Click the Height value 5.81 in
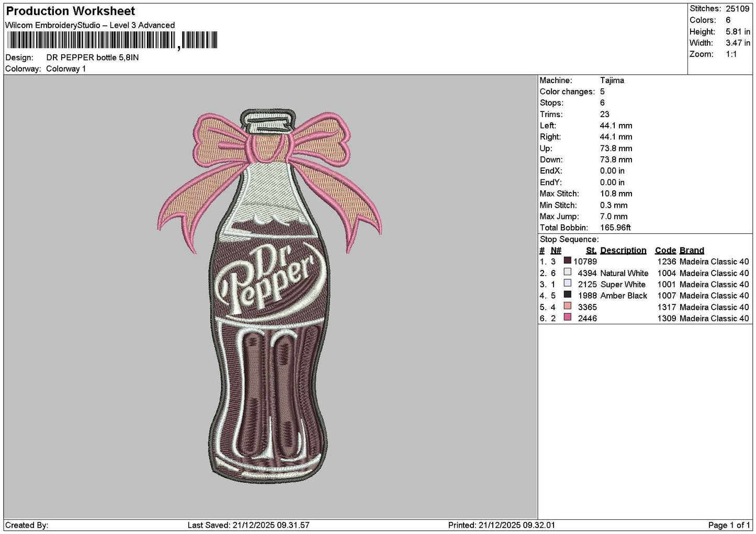This screenshot has height=534, width=756. [x=738, y=31]
